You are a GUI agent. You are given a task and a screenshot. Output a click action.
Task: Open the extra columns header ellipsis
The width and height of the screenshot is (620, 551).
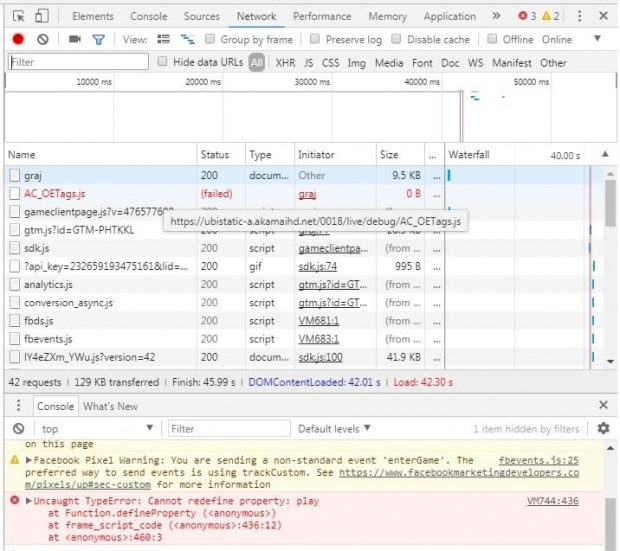click(433, 155)
